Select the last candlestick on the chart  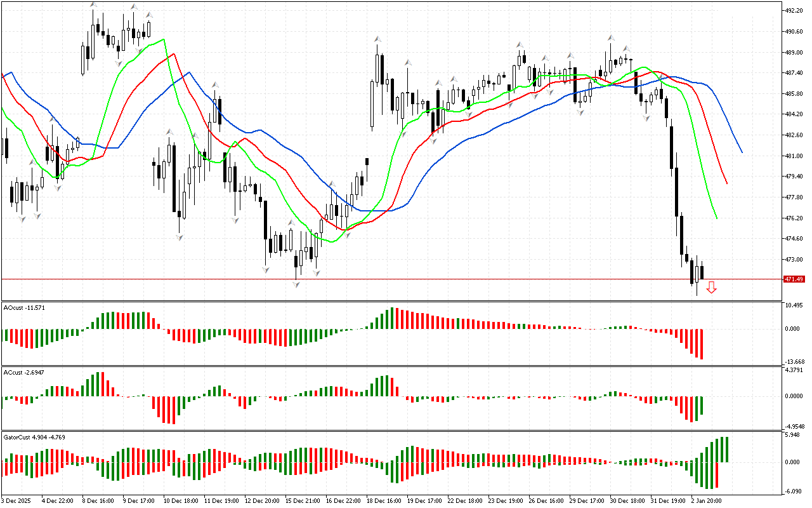[702, 272]
